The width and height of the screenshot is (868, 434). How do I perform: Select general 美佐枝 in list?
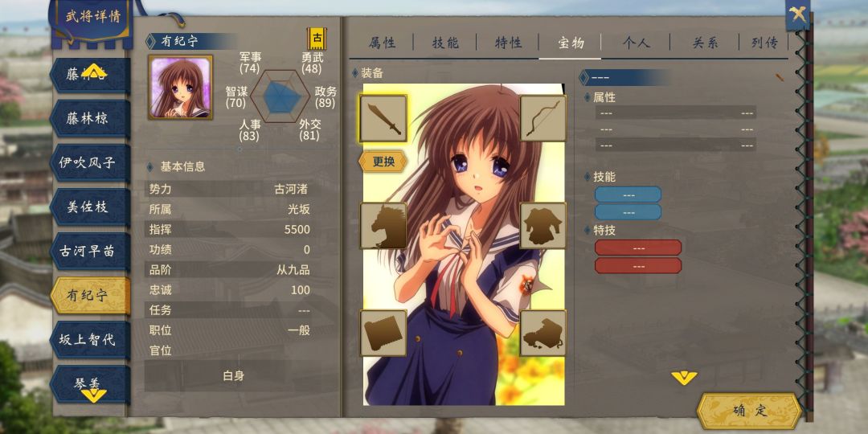pos(90,207)
